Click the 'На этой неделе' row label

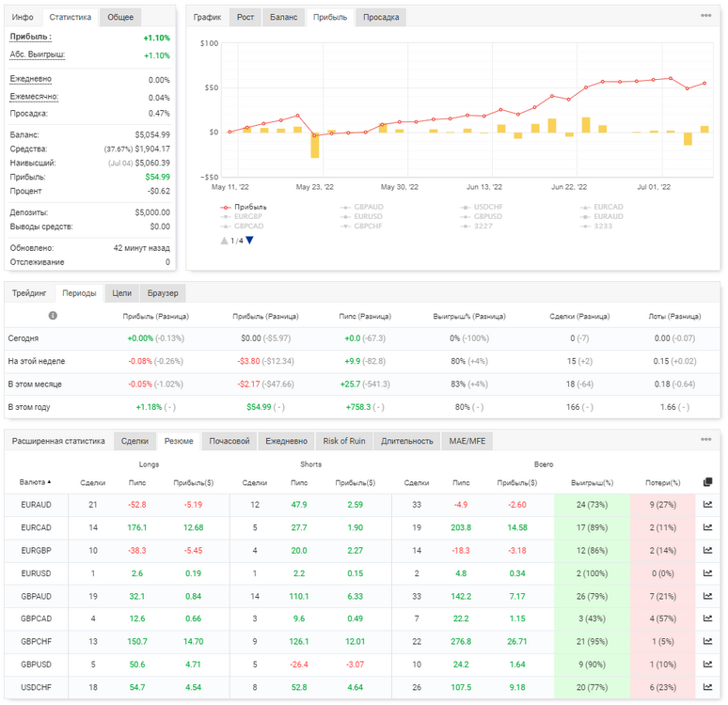37,361
